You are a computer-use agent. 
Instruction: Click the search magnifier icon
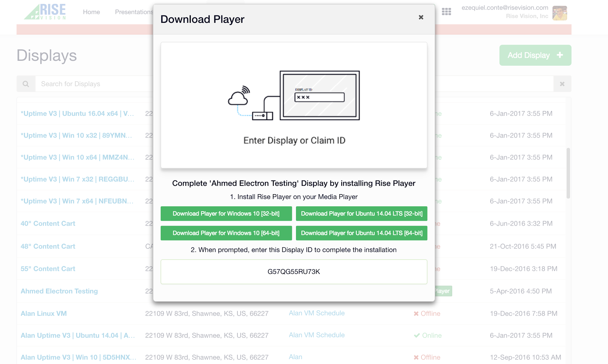point(26,84)
